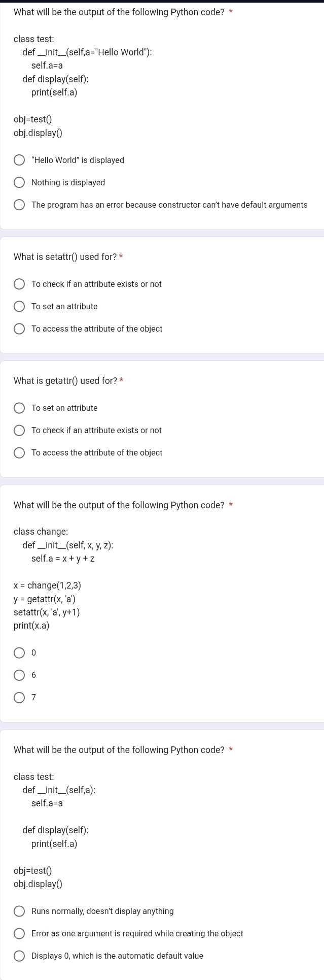Select "To access the attribute of the object" for getattr

click(x=19, y=452)
